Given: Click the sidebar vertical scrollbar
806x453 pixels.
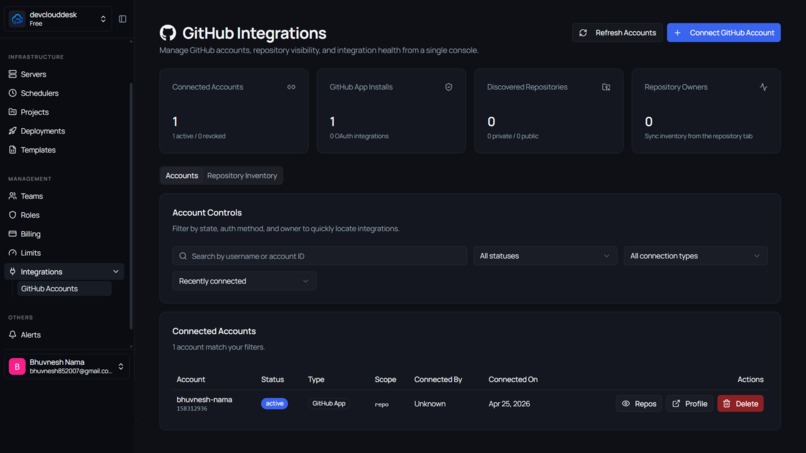Looking at the screenshot, I should pyautogui.click(x=131, y=206).
